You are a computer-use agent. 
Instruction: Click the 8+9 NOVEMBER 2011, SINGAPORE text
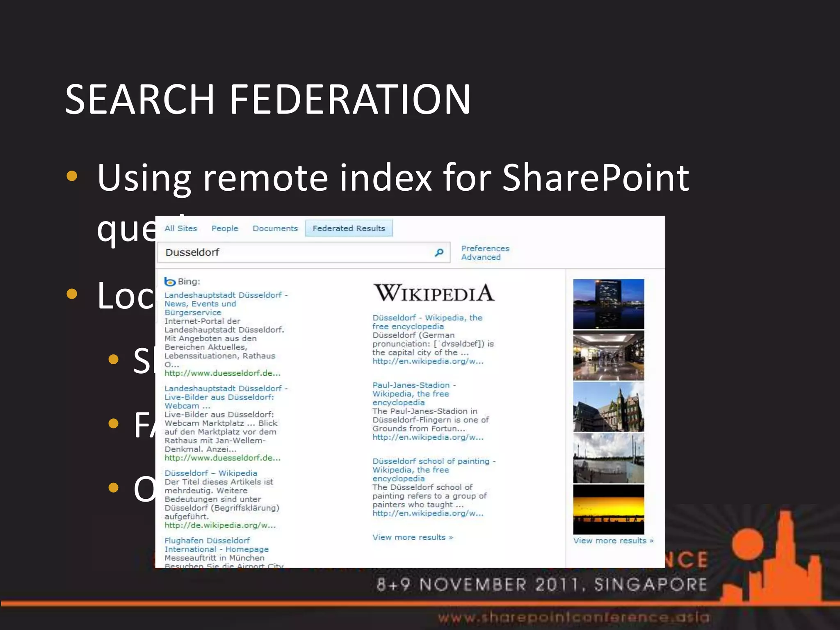[541, 584]
